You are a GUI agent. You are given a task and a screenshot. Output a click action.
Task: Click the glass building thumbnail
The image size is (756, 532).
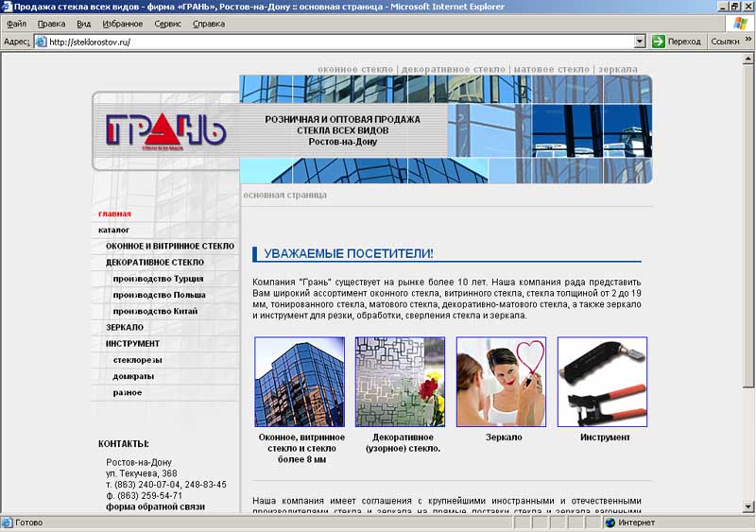tap(300, 382)
